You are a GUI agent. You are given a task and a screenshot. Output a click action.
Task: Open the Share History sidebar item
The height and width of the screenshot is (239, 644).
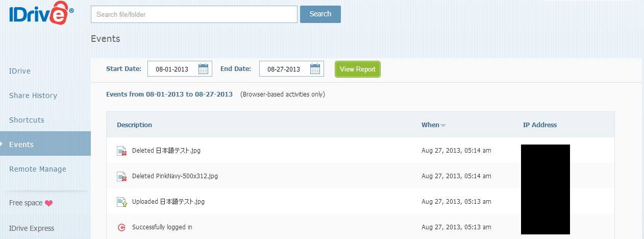pyautogui.click(x=33, y=95)
